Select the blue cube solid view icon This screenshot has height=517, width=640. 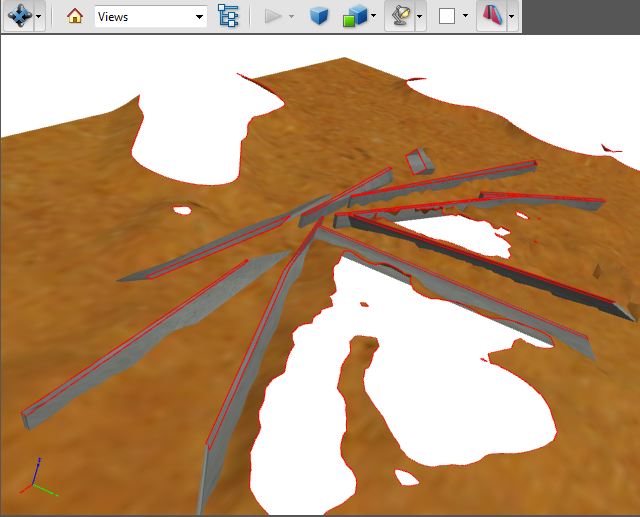[x=318, y=16]
